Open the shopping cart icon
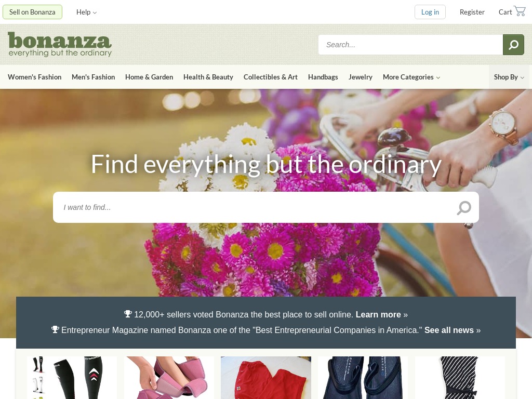The height and width of the screenshot is (399, 532). coord(520,11)
